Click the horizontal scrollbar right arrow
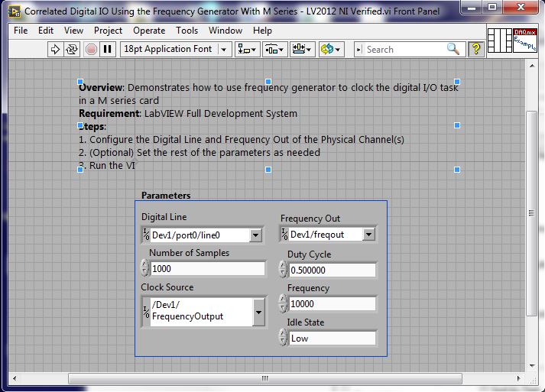The image size is (545, 392). [518, 378]
